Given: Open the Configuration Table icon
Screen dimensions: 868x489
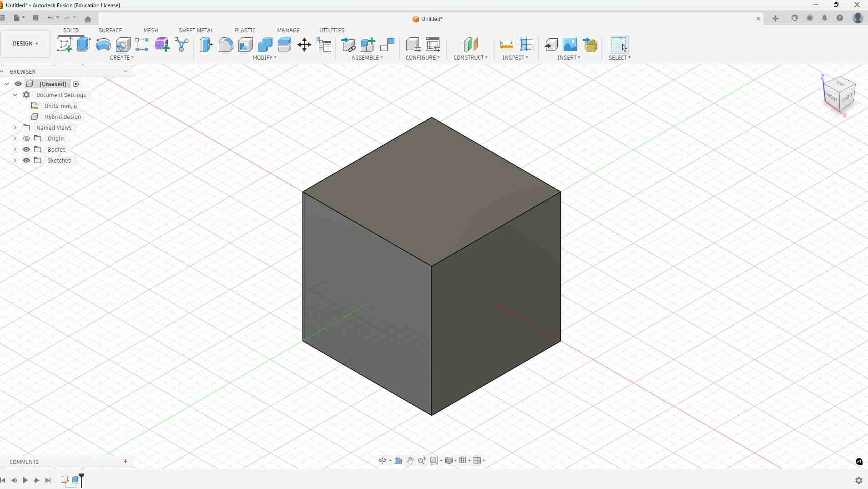Looking at the screenshot, I should [433, 45].
